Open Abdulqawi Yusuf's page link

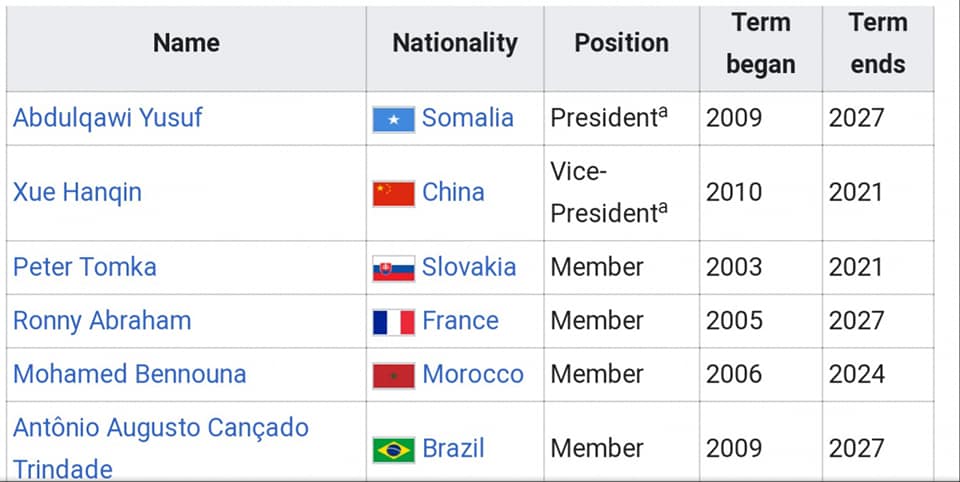click(x=107, y=118)
